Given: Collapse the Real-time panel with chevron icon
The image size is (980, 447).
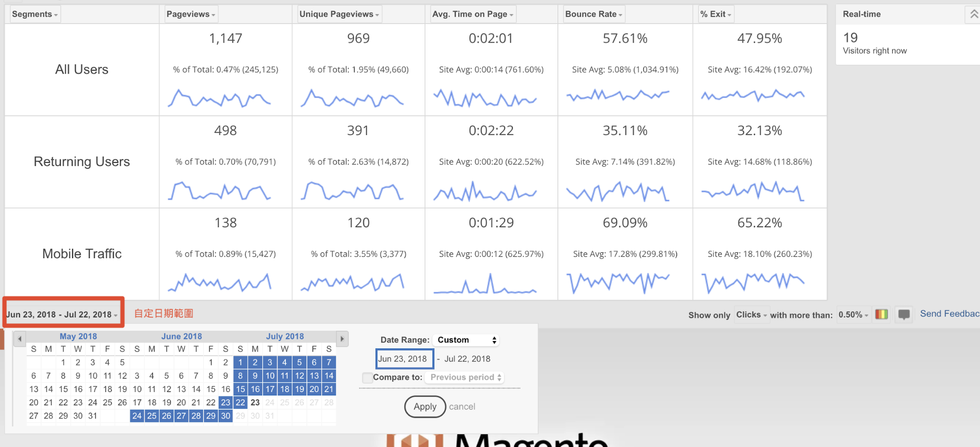Looking at the screenshot, I should pos(973,14).
